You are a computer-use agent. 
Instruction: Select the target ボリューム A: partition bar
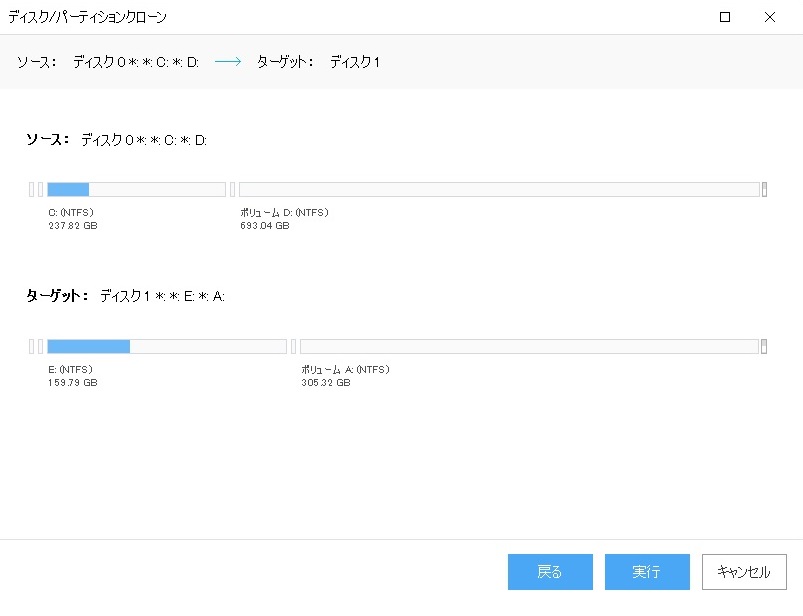[528, 346]
